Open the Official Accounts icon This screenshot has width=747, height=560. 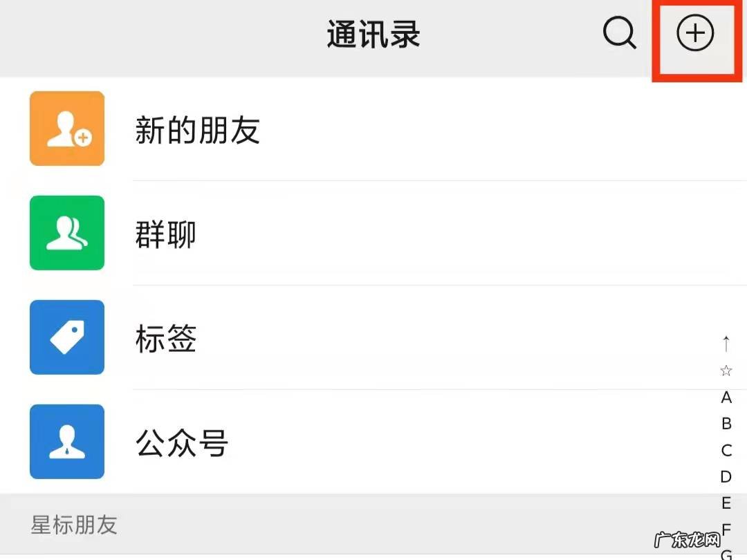66,442
